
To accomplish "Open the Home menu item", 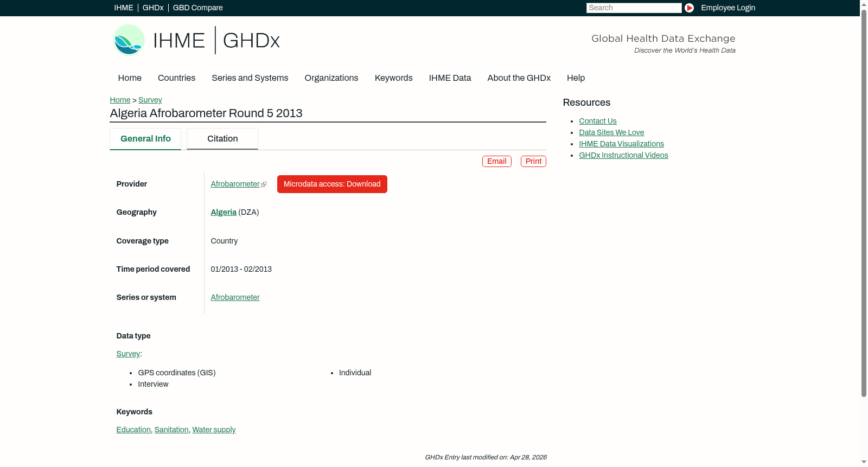I will click(x=130, y=78).
